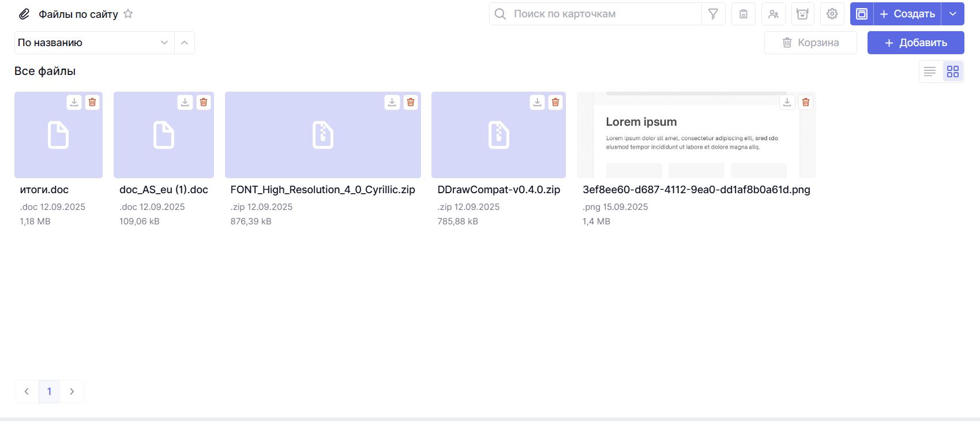Open the settings gear icon
Image resolution: width=980 pixels, height=421 pixels.
point(832,14)
